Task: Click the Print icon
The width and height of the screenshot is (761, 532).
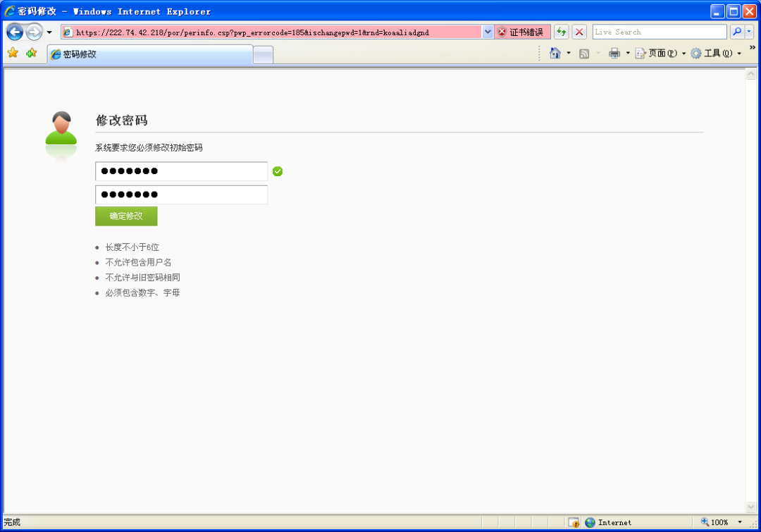Action: 614,53
